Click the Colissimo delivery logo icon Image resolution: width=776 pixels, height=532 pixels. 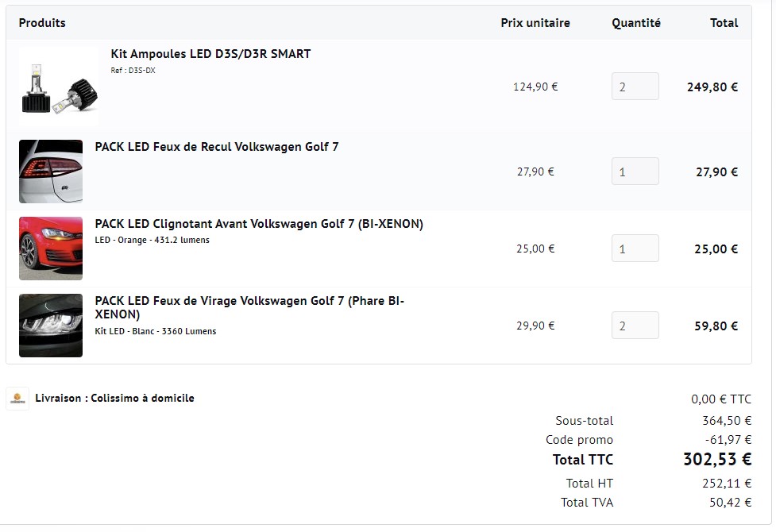pyautogui.click(x=17, y=399)
